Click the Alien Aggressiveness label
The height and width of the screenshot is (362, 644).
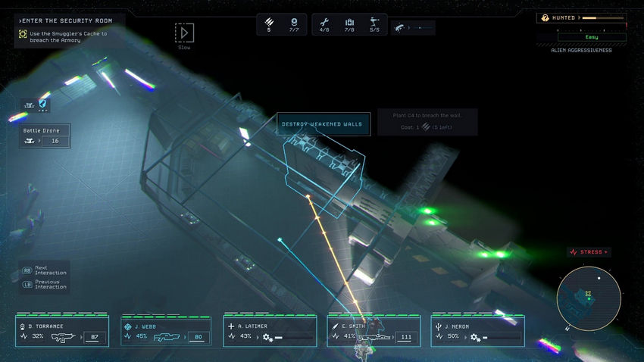582,51
